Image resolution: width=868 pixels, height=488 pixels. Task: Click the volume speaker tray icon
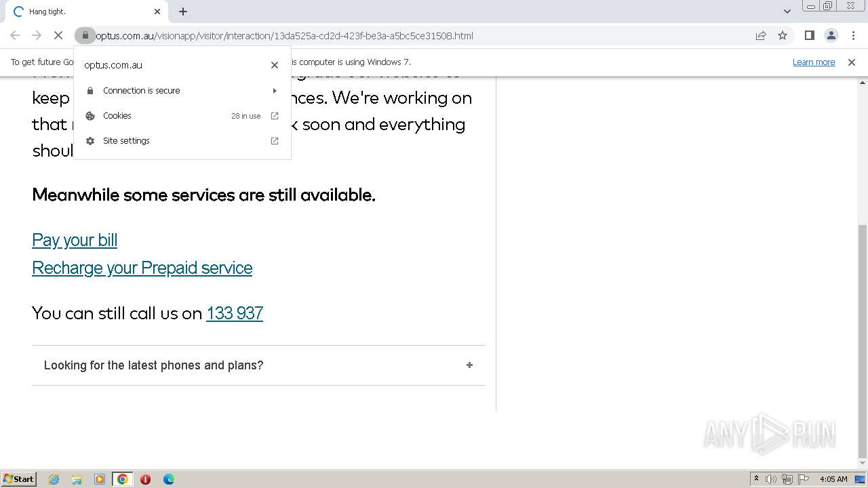771,479
